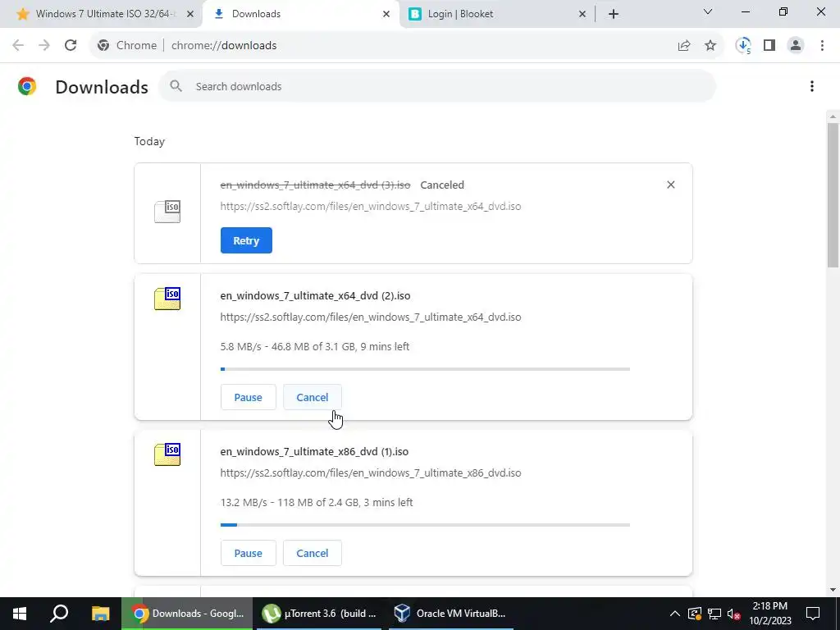This screenshot has width=840, height=630.
Task: Remove the canceled download with the X
Action: tap(671, 185)
